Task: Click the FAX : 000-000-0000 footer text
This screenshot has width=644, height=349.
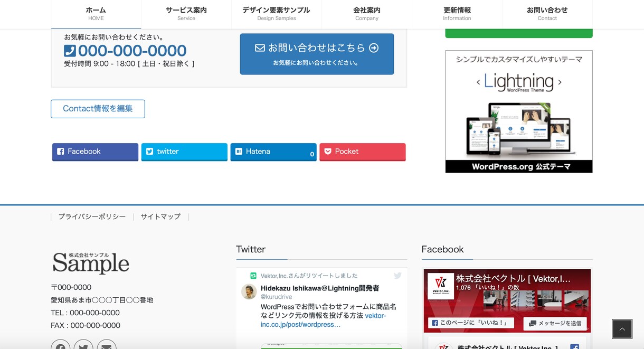Action: pos(86,325)
